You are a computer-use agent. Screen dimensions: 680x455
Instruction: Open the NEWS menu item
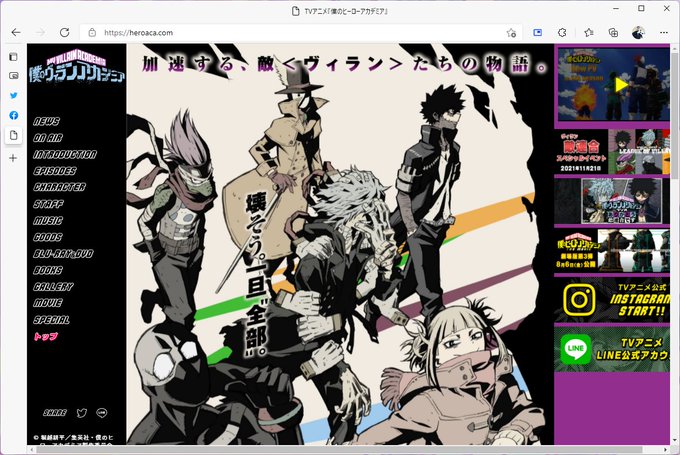pos(46,121)
